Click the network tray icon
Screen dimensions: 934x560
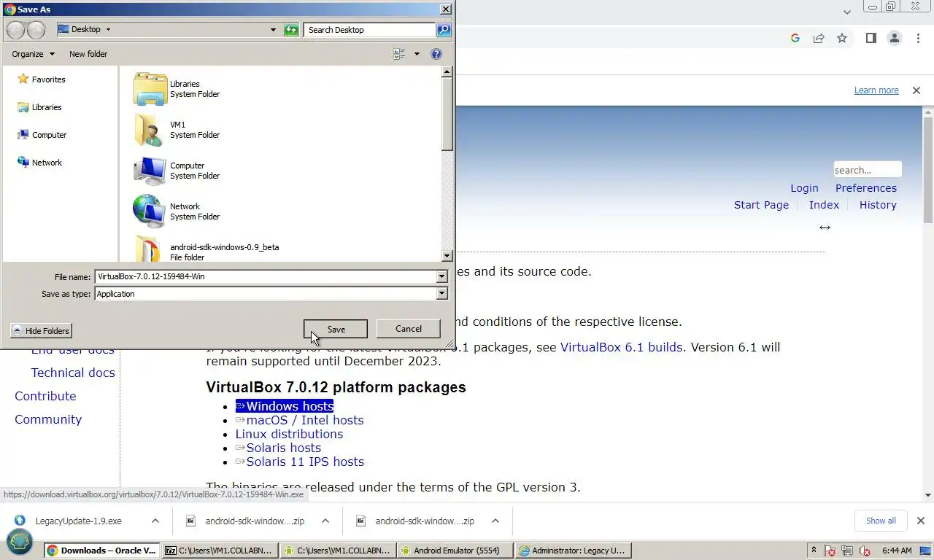[847, 551]
